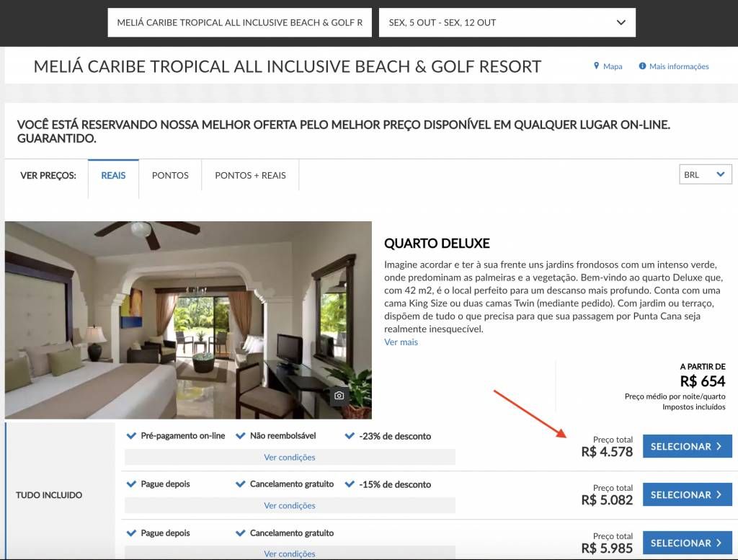
Task: Click the camera photo gallery icon
Action: (x=339, y=395)
